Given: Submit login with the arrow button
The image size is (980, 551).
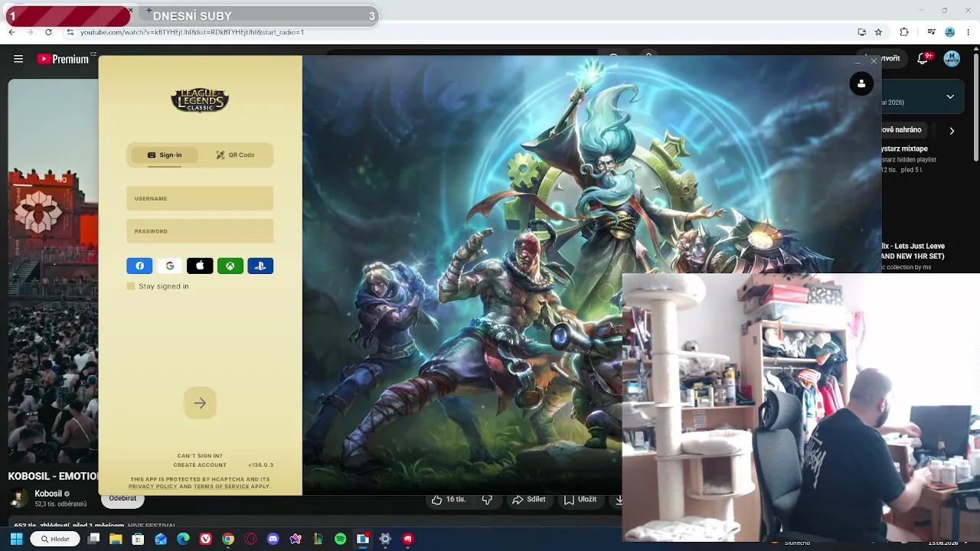Looking at the screenshot, I should (200, 403).
